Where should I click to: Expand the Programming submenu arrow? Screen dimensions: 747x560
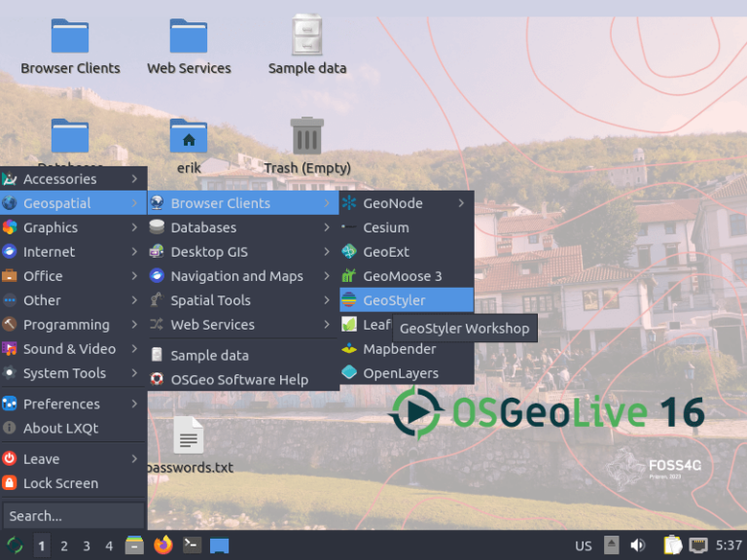(x=135, y=325)
